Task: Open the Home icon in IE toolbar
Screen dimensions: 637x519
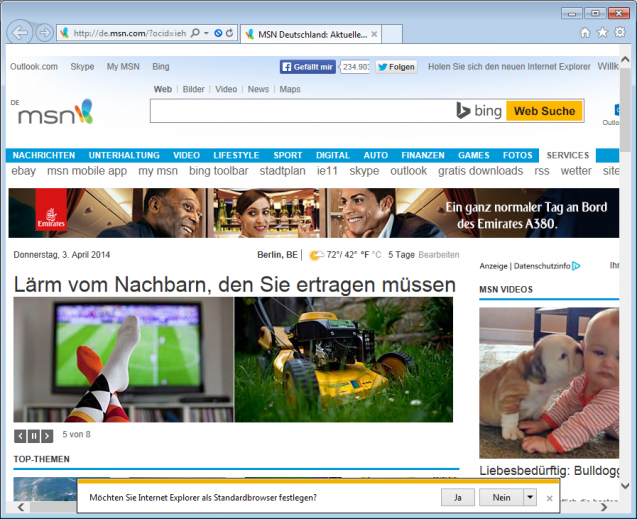Action: pos(585,32)
